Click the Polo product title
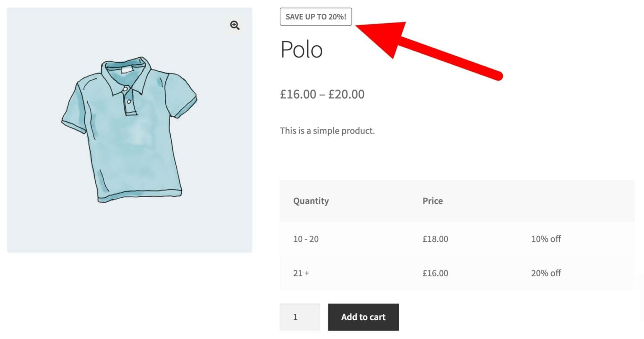This screenshot has height=339, width=644. [301, 50]
